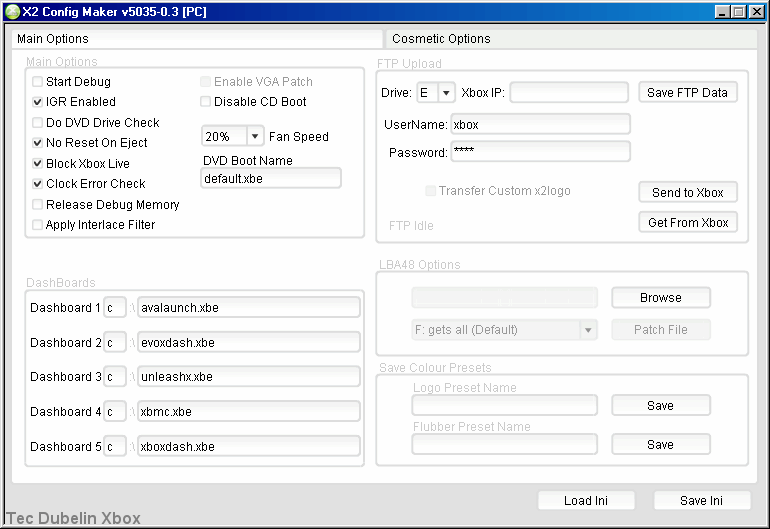Click the UserName field containing xbox
Screen dimensions: 770x529
(x=540, y=124)
